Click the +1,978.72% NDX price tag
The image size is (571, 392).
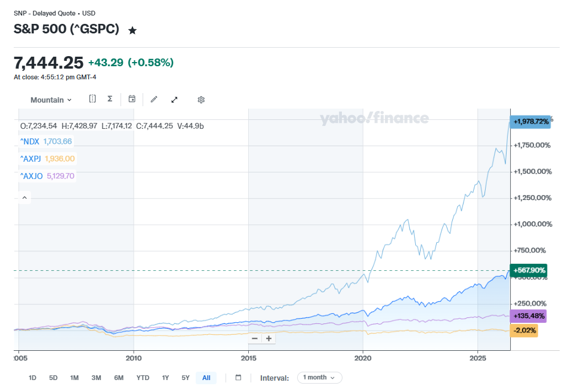pyautogui.click(x=530, y=121)
